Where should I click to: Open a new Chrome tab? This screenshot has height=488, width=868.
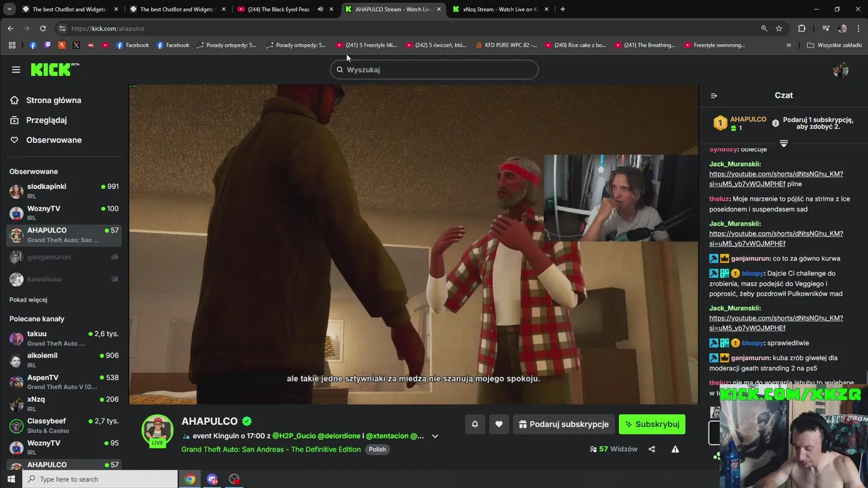562,9
